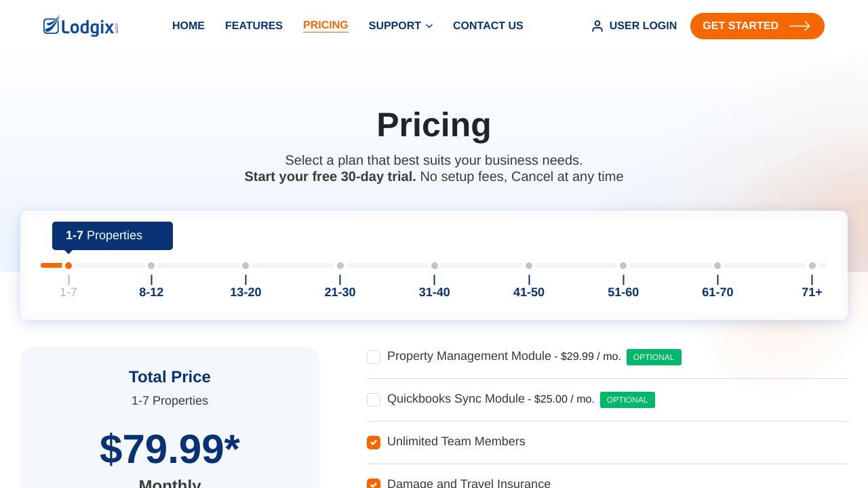Open the Features page
Screen dimensions: 868x488
pyautogui.click(x=254, y=26)
